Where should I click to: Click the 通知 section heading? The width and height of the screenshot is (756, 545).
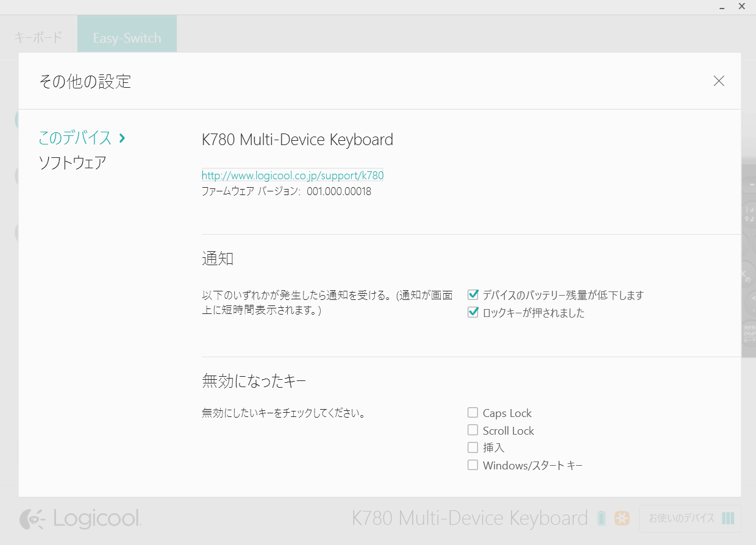point(218,258)
